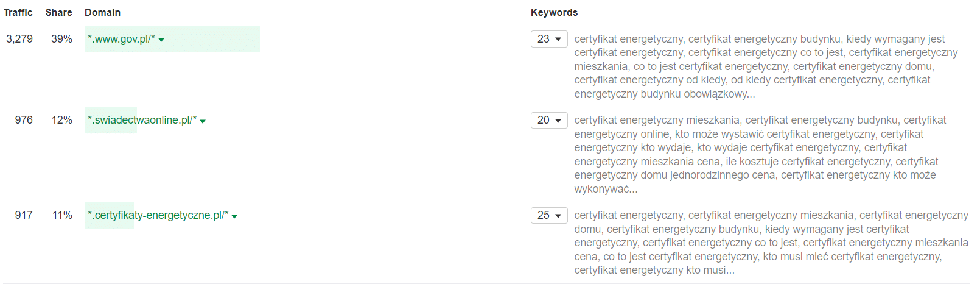Click the 11% share value
This screenshot has width=980, height=284.
point(62,215)
